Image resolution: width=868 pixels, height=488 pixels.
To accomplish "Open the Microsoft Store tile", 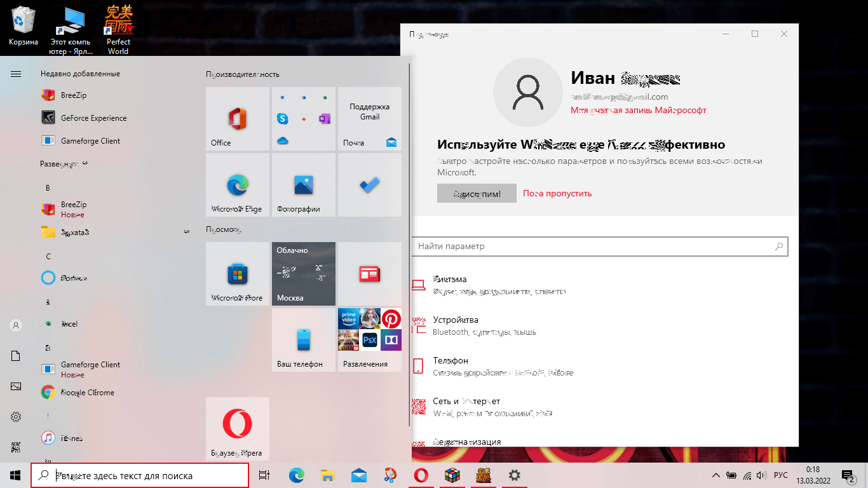I will [238, 274].
